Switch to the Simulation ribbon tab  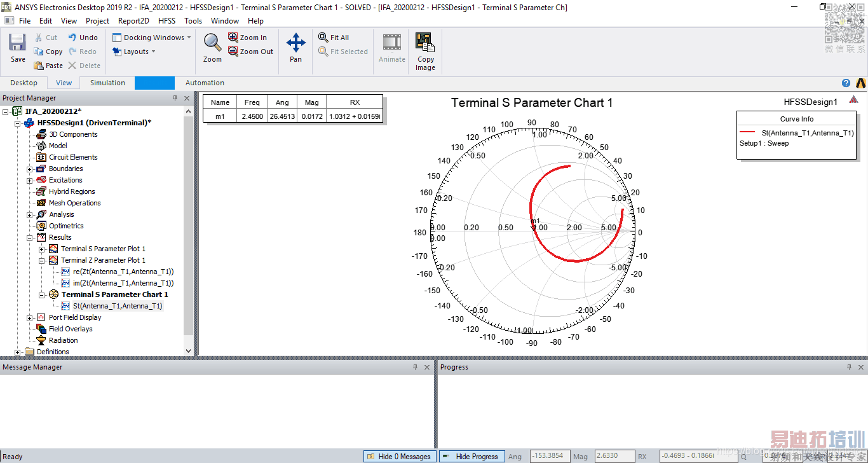click(107, 83)
